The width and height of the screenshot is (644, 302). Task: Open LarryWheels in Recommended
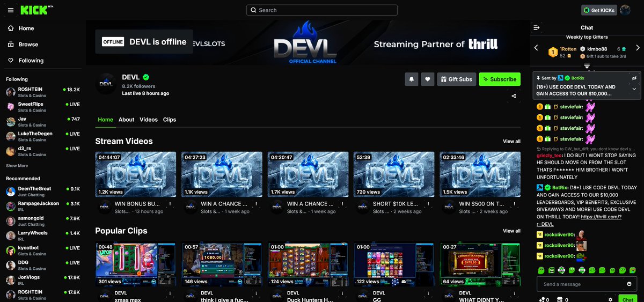tap(43, 235)
